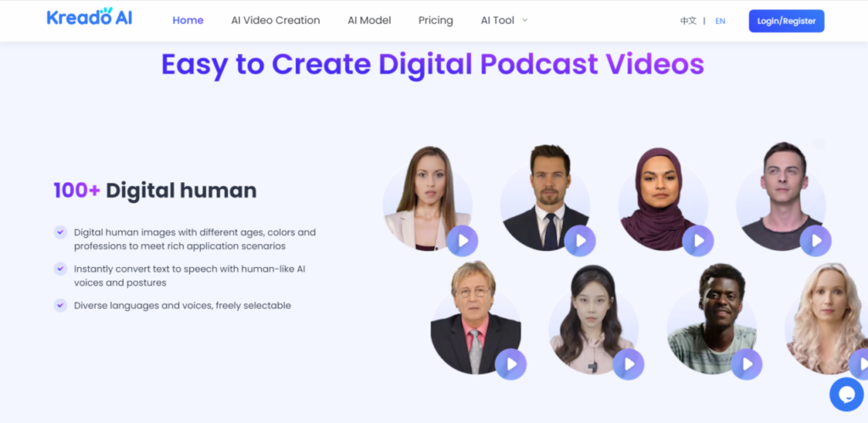The height and width of the screenshot is (423, 868).
Task: Click check icon beside 'Diverse languages' bullet
Action: click(x=60, y=305)
